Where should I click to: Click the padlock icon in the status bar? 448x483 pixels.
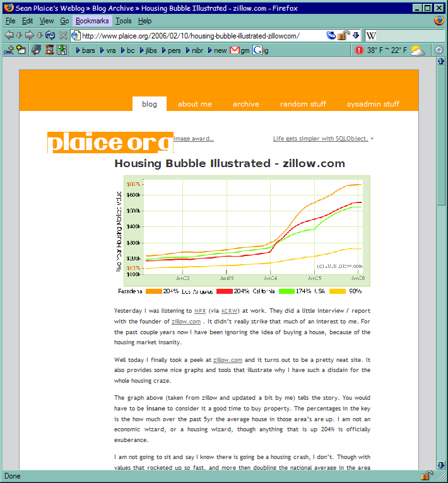pos(427,475)
